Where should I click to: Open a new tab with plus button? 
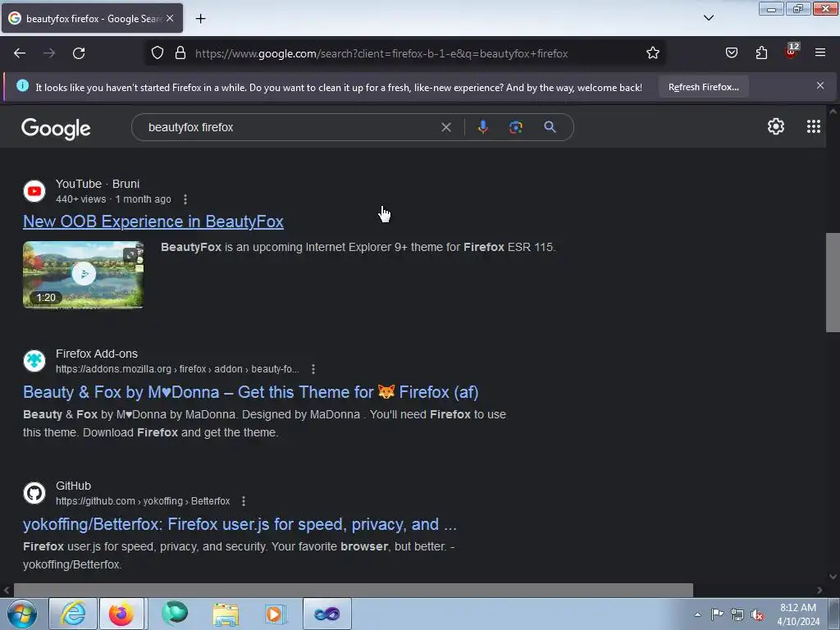pos(200,19)
